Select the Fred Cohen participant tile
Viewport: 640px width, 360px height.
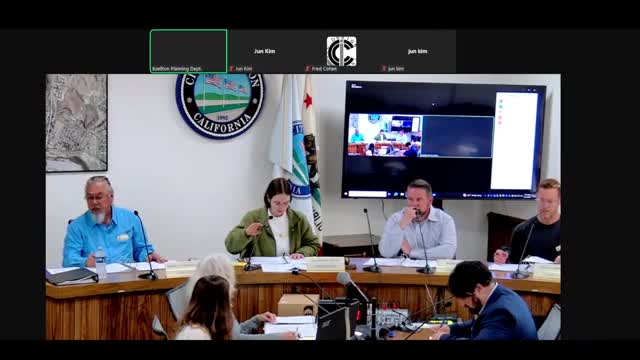coord(341,51)
